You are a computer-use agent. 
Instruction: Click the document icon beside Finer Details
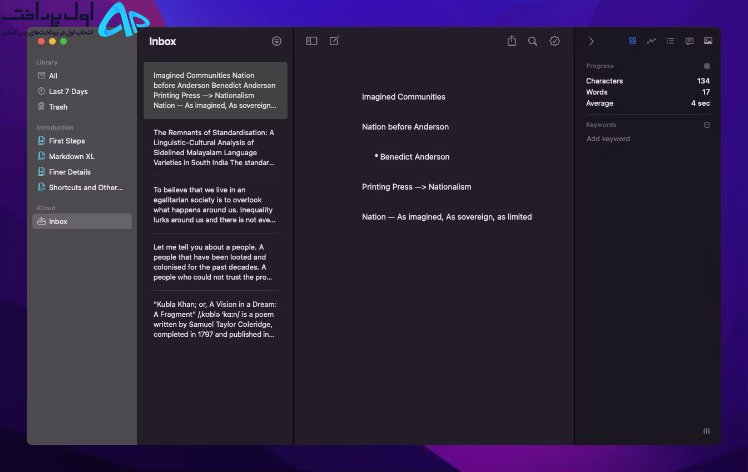pos(42,171)
